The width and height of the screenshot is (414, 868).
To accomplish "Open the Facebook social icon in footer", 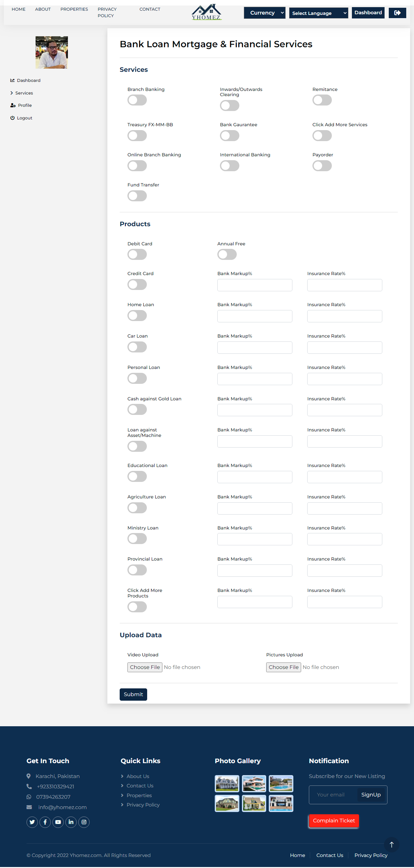I will pyautogui.click(x=45, y=822).
